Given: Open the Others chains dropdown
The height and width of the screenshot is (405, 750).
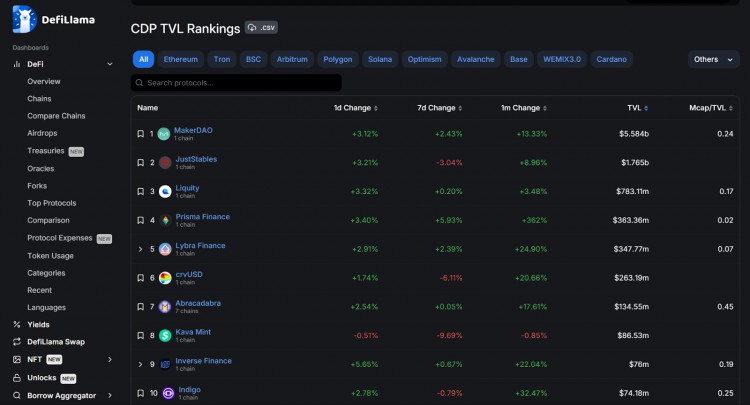Looking at the screenshot, I should (712, 59).
